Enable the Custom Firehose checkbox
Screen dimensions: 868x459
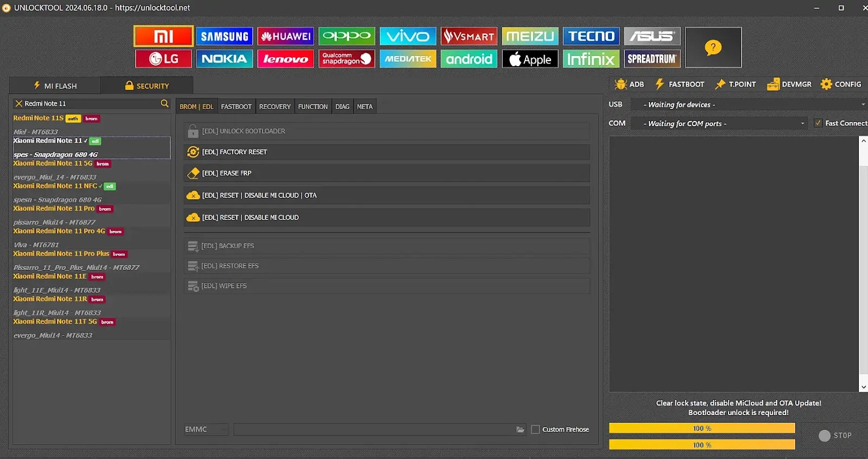(535, 429)
